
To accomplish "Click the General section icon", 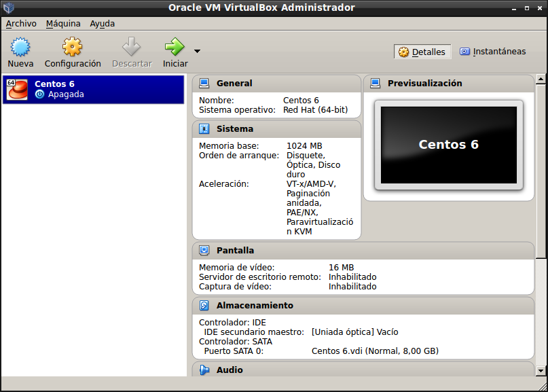I will pyautogui.click(x=204, y=84).
